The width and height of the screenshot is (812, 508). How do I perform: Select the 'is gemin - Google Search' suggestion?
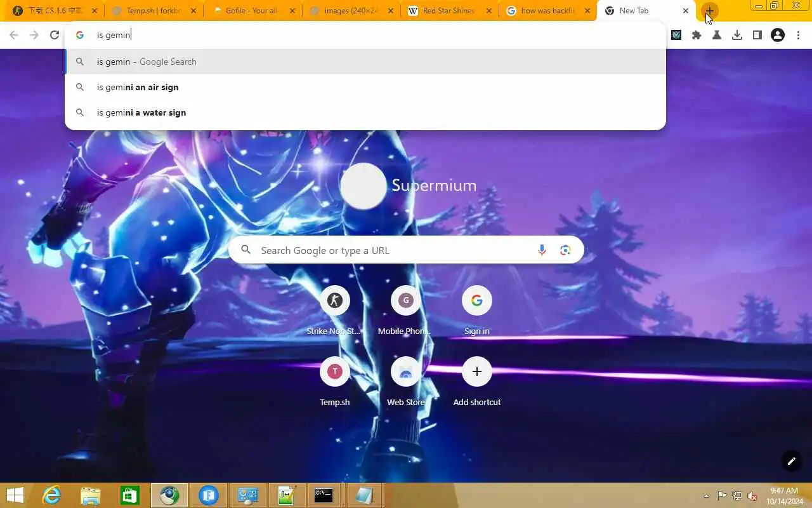click(365, 62)
